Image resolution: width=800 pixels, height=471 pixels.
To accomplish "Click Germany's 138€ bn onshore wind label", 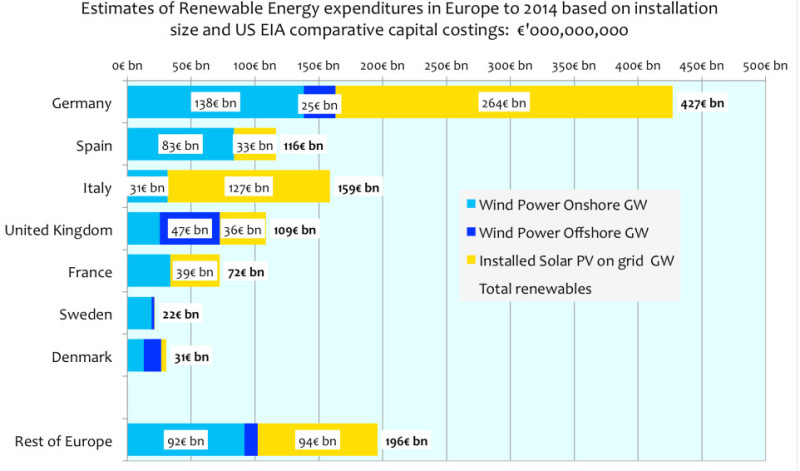I will point(215,102).
